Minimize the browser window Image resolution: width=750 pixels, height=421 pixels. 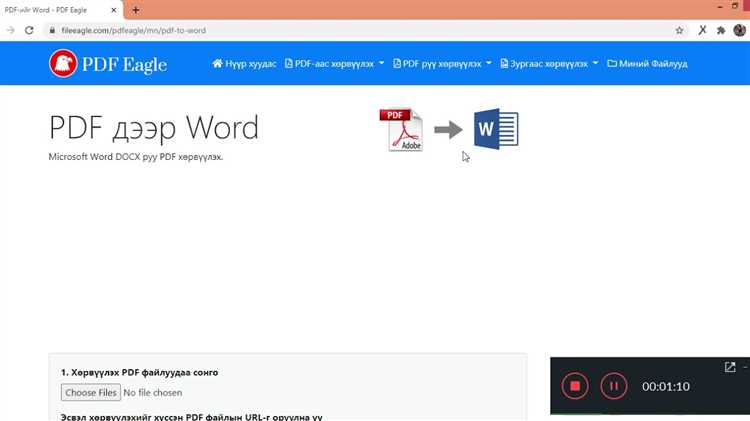click(720, 7)
